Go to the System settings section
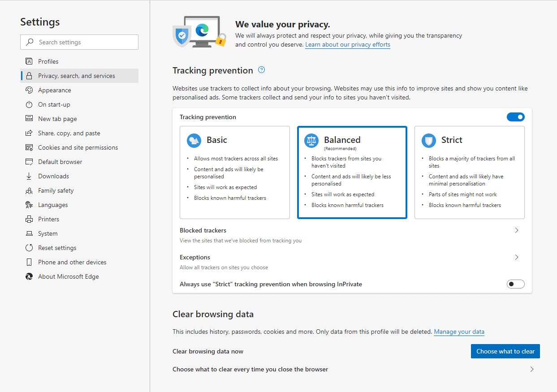This screenshot has height=392, width=557. pyautogui.click(x=47, y=233)
